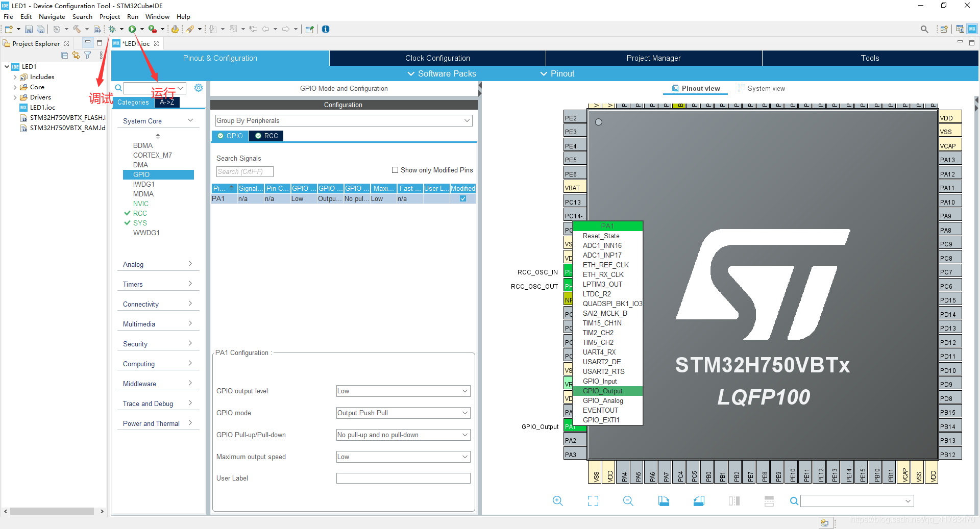Click the Search Signals input field
The image size is (980, 529).
(x=244, y=171)
